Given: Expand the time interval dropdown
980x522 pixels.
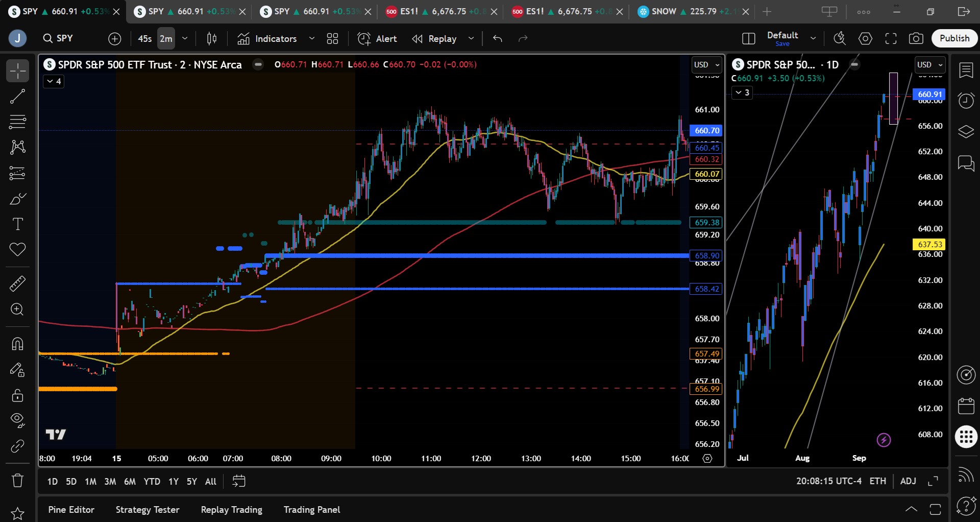Looking at the screenshot, I should point(185,38).
